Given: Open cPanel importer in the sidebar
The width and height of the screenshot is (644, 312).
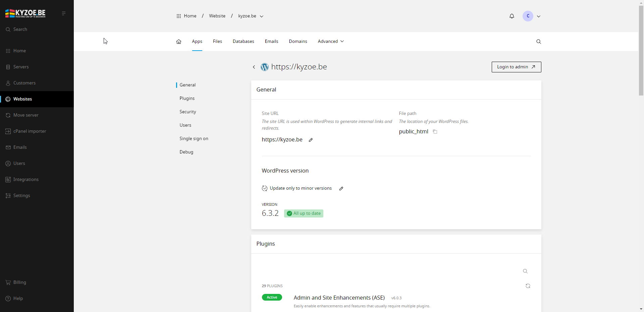Looking at the screenshot, I should 37,131.
